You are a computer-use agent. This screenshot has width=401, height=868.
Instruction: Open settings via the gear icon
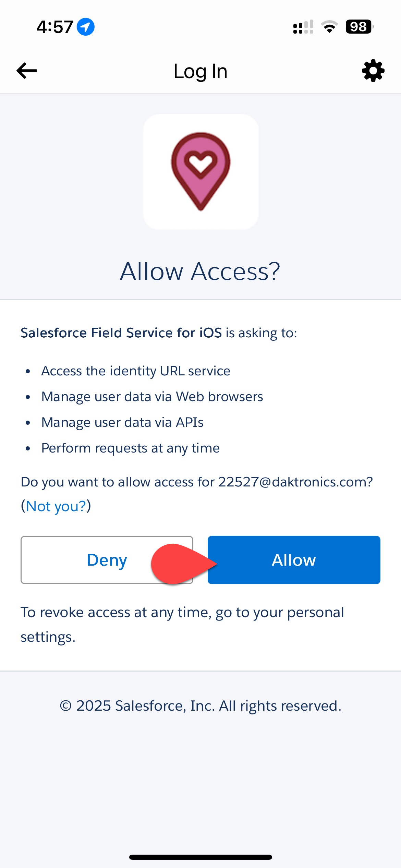click(373, 71)
